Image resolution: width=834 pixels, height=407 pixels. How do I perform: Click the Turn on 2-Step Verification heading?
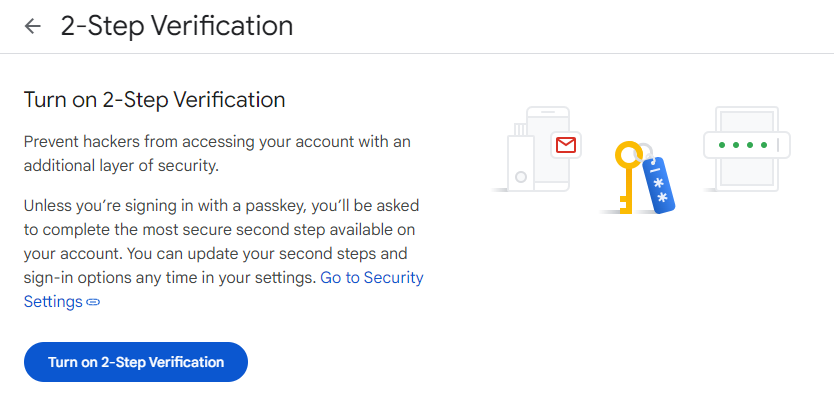click(x=155, y=100)
